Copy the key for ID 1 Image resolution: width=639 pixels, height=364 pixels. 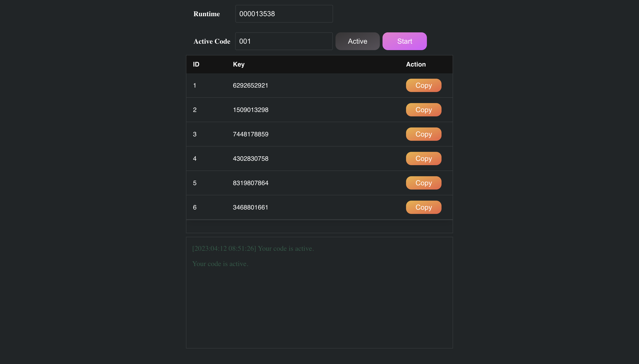click(423, 86)
